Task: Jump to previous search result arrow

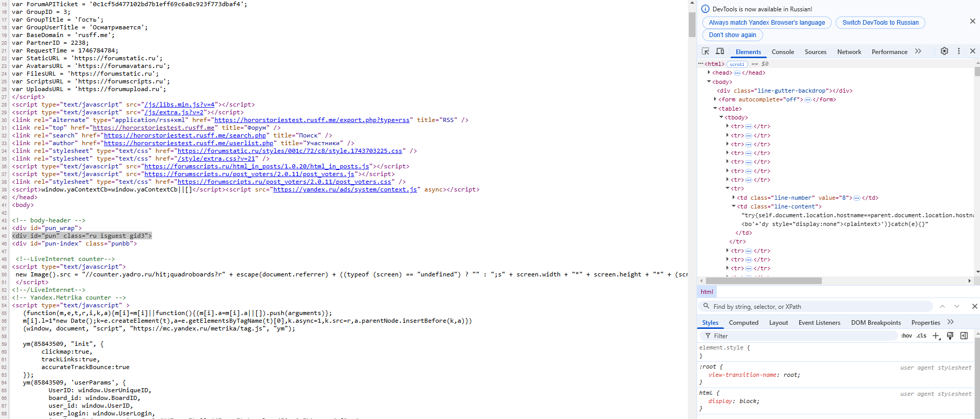Action: click(x=942, y=306)
